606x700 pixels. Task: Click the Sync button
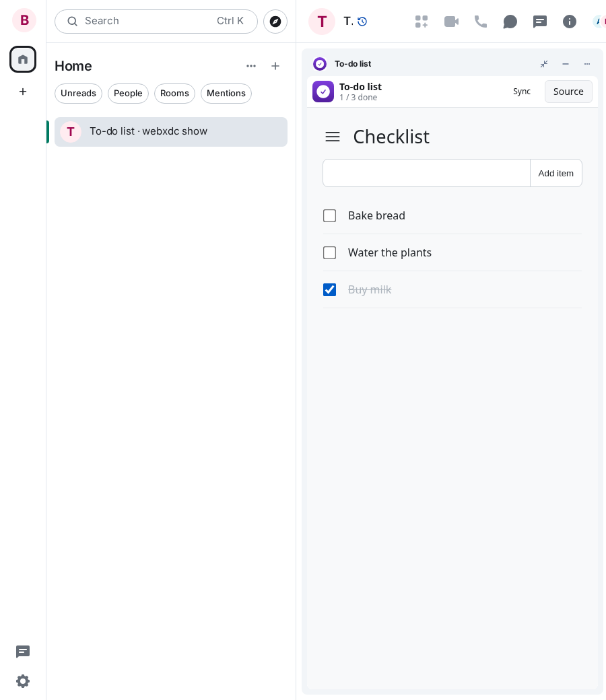pos(522,92)
